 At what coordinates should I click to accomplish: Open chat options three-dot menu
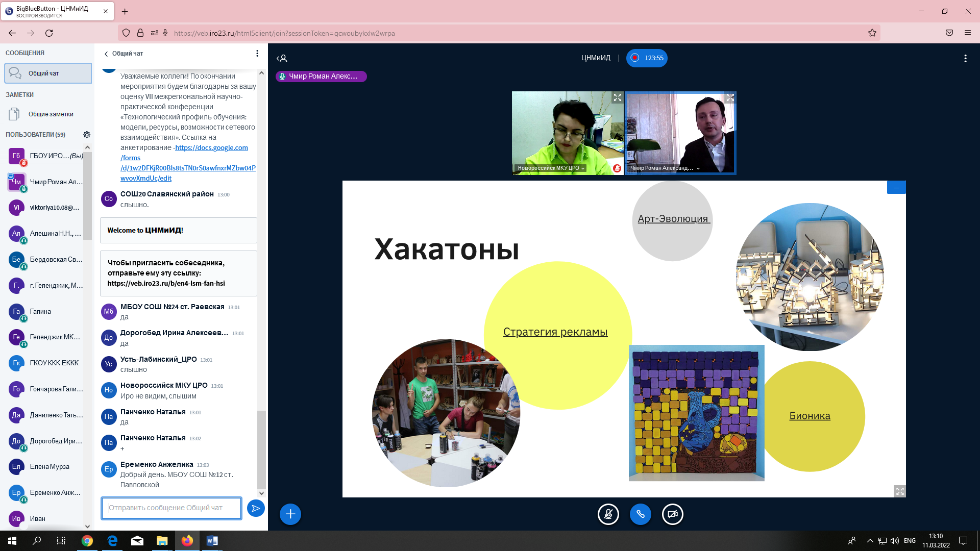click(x=257, y=54)
